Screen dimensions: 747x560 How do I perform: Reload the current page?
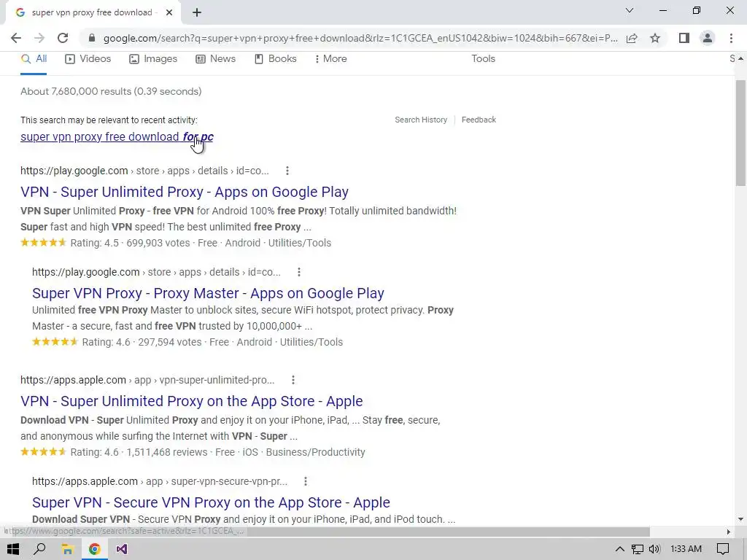pyautogui.click(x=63, y=38)
